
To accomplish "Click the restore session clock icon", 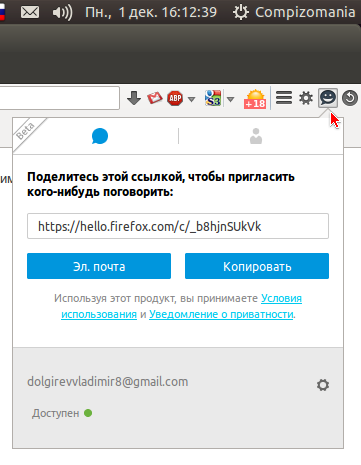I will click(350, 98).
